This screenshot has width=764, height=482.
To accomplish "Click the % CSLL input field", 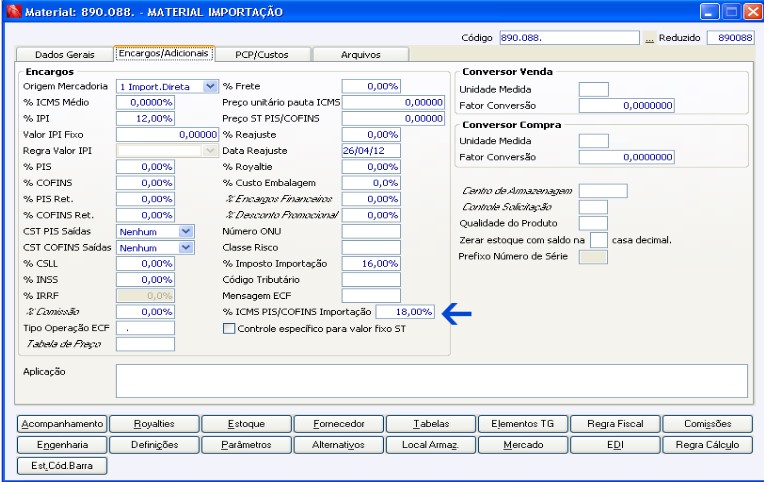I will (x=145, y=264).
